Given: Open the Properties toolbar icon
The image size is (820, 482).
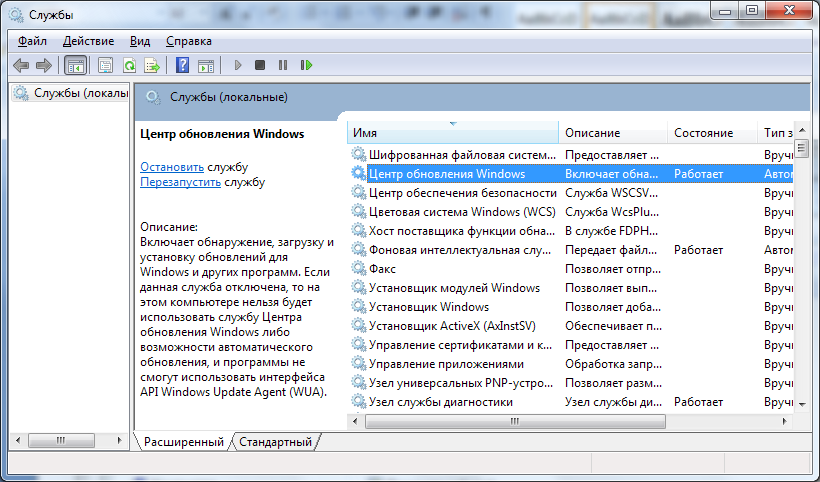Looking at the screenshot, I should pyautogui.click(x=105, y=65).
